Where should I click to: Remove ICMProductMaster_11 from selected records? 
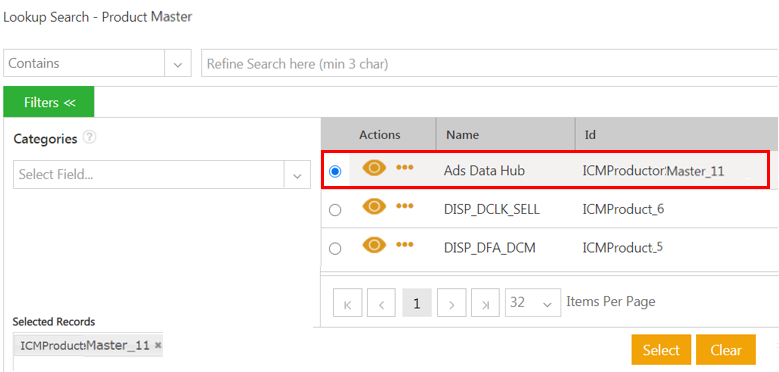click(158, 345)
